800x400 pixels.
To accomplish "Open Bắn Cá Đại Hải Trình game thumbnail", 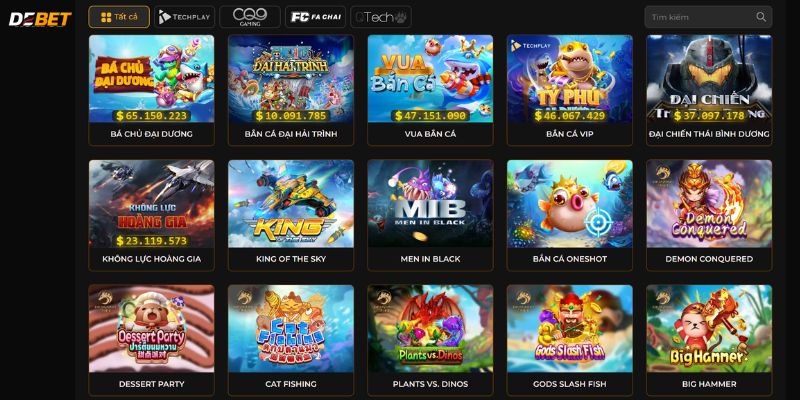I will click(x=291, y=79).
